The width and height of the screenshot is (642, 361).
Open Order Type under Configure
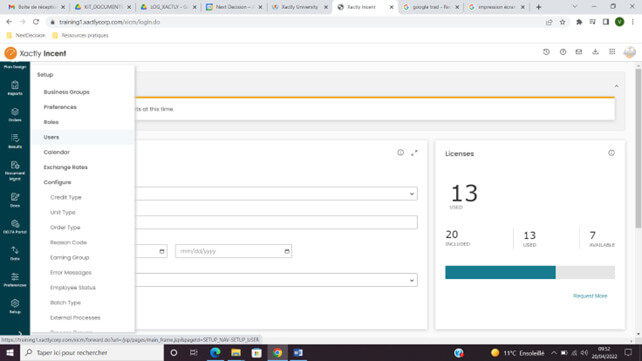[65, 227]
